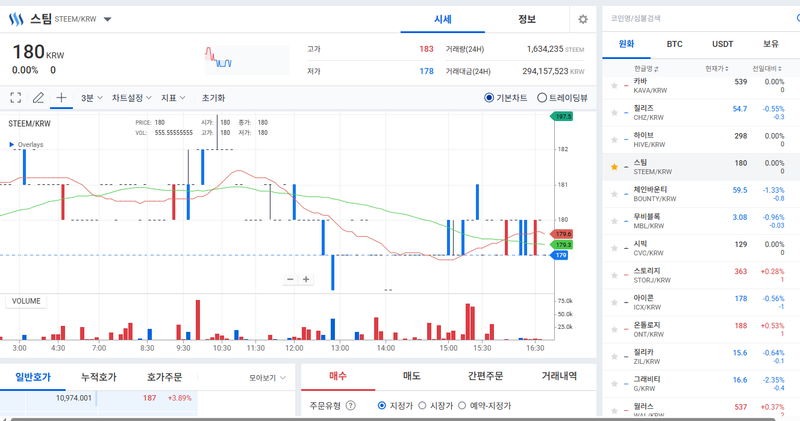Select 시장가 order type
This screenshot has height=421, width=800.
pyautogui.click(x=422, y=406)
